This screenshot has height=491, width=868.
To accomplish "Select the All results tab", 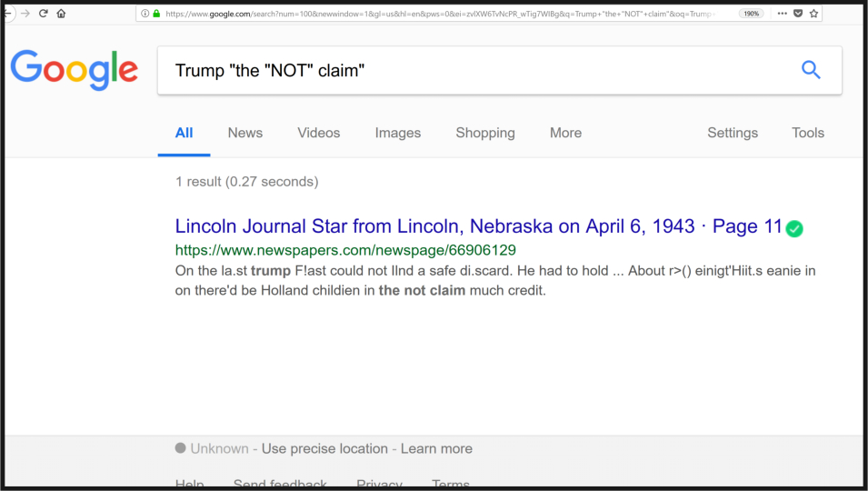I will click(184, 133).
